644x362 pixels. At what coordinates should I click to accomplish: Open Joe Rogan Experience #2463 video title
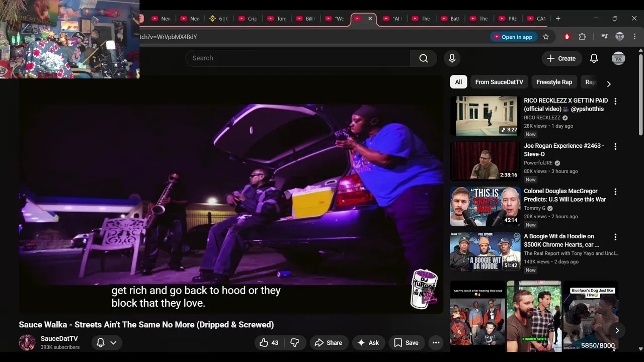[564, 150]
